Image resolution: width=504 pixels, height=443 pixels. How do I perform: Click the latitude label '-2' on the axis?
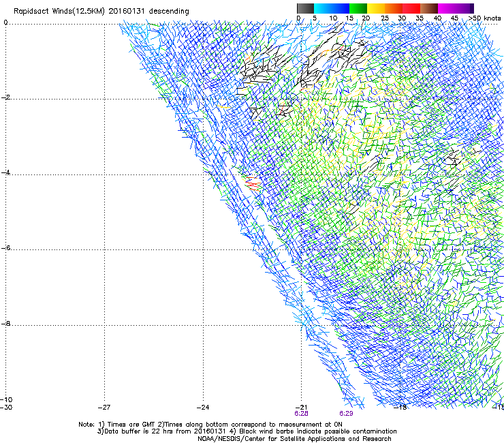tap(6, 97)
